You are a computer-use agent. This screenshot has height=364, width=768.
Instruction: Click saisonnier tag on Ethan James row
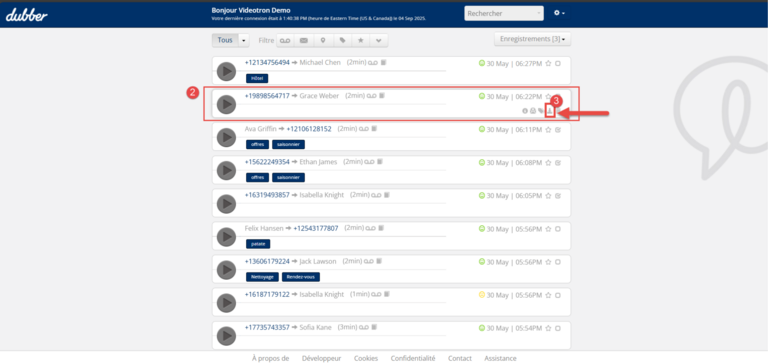tap(288, 177)
